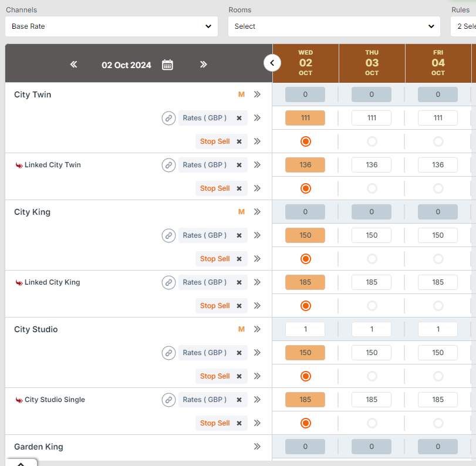The image size is (476, 466).
Task: Open the Rooms Select dropdown
Action: (x=334, y=26)
